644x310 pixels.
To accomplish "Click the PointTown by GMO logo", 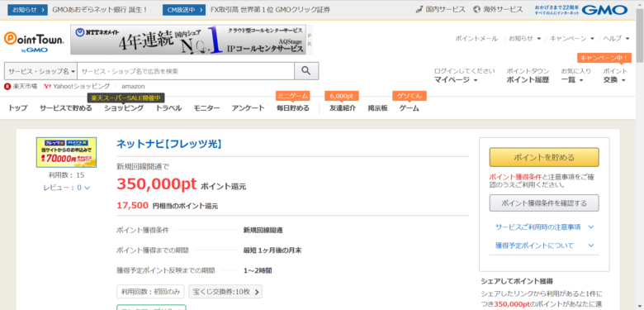I will coord(34,42).
